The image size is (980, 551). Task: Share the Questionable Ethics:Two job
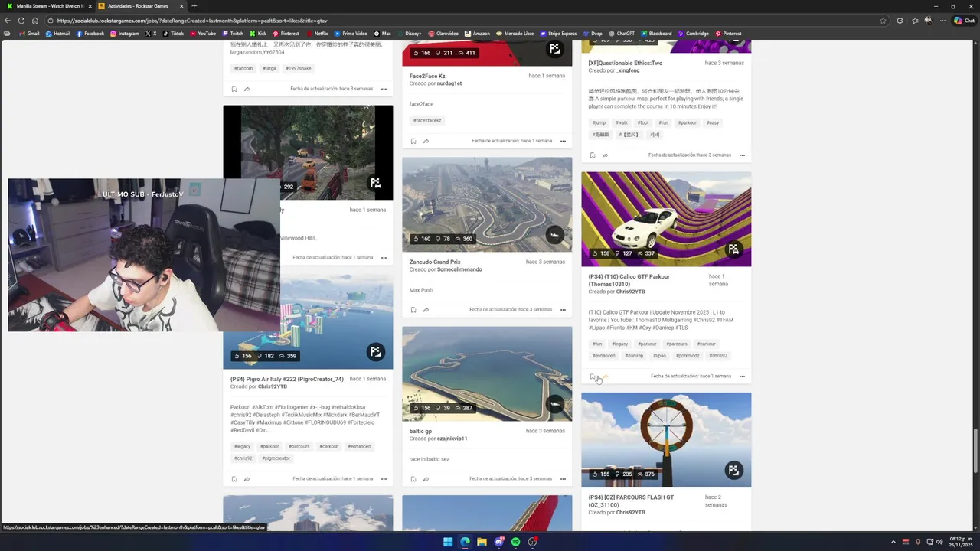[605, 155]
